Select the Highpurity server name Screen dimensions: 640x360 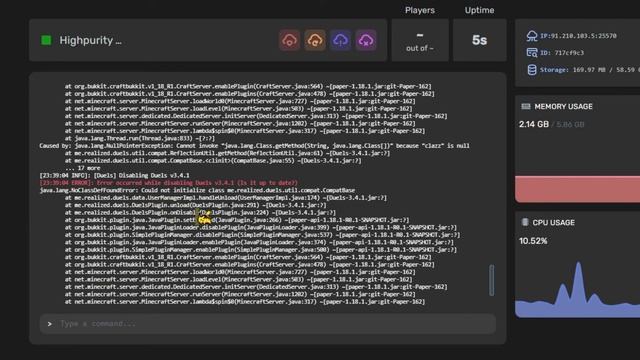tap(91, 40)
